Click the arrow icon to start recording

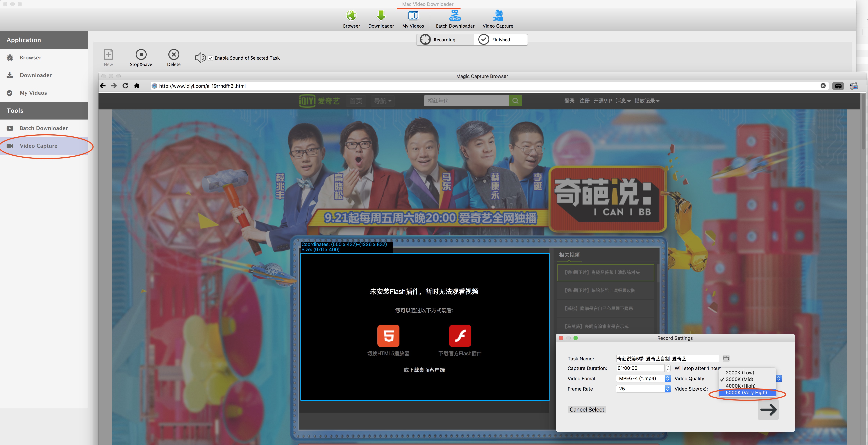768,410
